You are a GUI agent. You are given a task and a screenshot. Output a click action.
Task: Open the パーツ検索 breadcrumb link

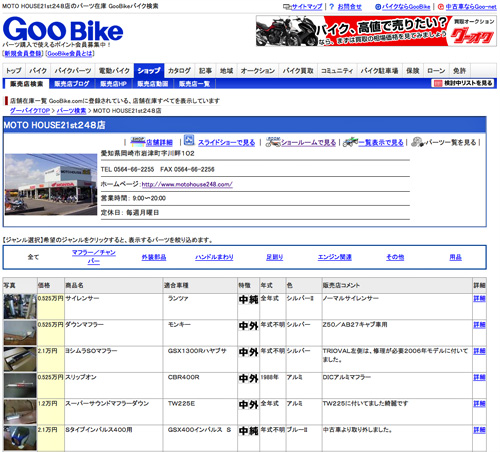coord(71,111)
